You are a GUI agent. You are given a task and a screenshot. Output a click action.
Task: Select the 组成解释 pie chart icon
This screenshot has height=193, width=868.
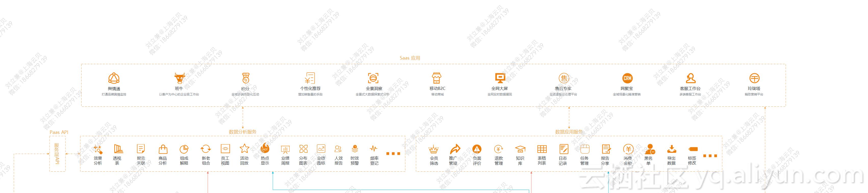[x=184, y=149]
